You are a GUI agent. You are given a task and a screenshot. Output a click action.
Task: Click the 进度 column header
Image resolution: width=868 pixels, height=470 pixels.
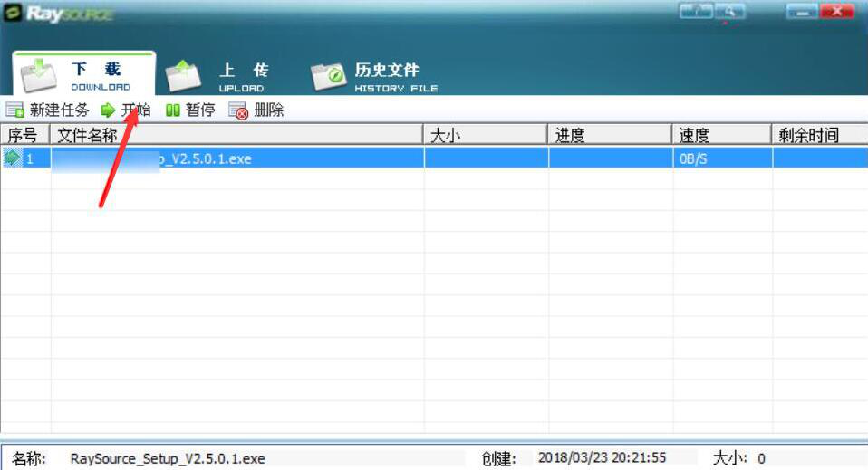(610, 135)
